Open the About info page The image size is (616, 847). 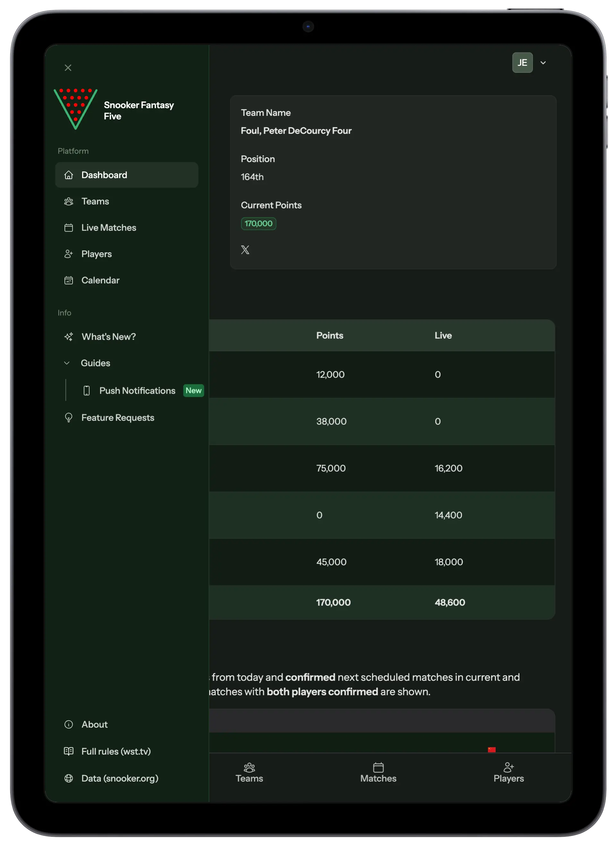tap(95, 724)
